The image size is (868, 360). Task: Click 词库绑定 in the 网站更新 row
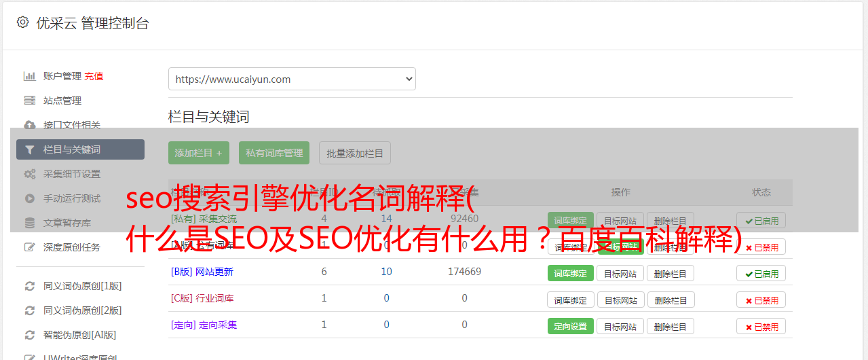[571, 274]
